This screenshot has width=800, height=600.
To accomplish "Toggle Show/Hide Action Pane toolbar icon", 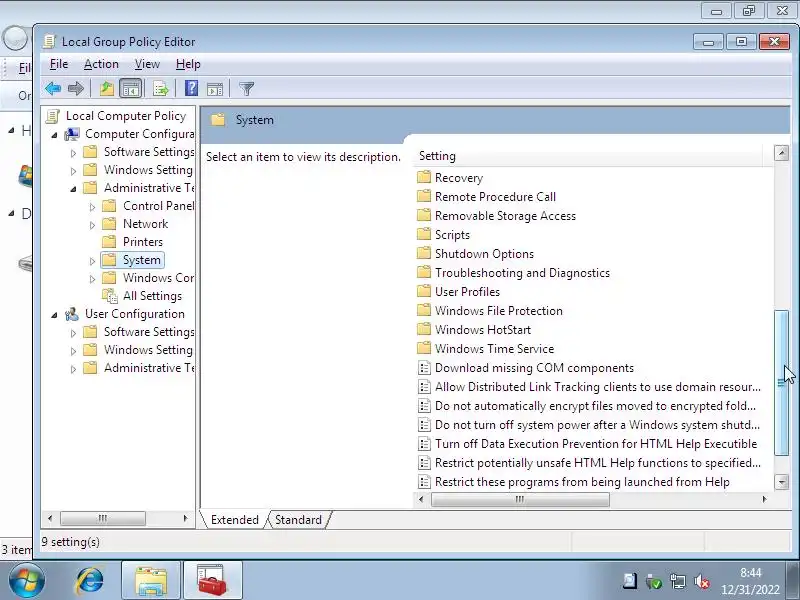I will 215,89.
